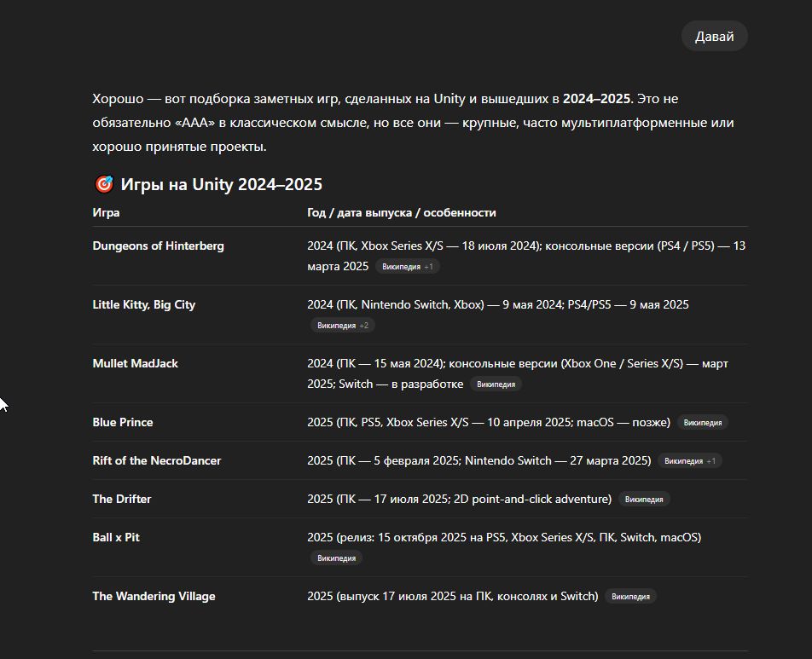Click the dart target emoji in the heading
Image resolution: width=812 pixels, height=659 pixels.
[x=103, y=185]
